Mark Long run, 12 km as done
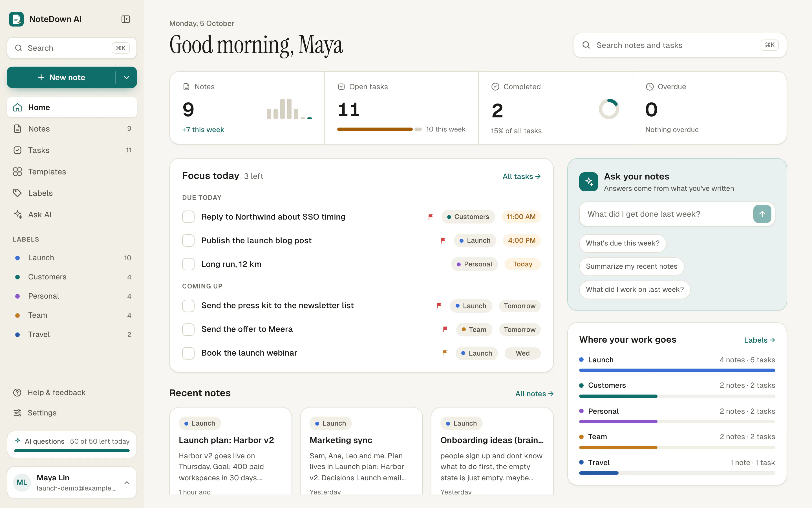The height and width of the screenshot is (508, 812). [188, 264]
